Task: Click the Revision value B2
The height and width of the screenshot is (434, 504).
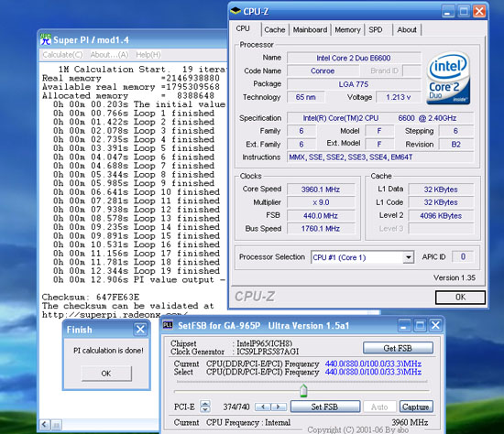Action: [455, 145]
